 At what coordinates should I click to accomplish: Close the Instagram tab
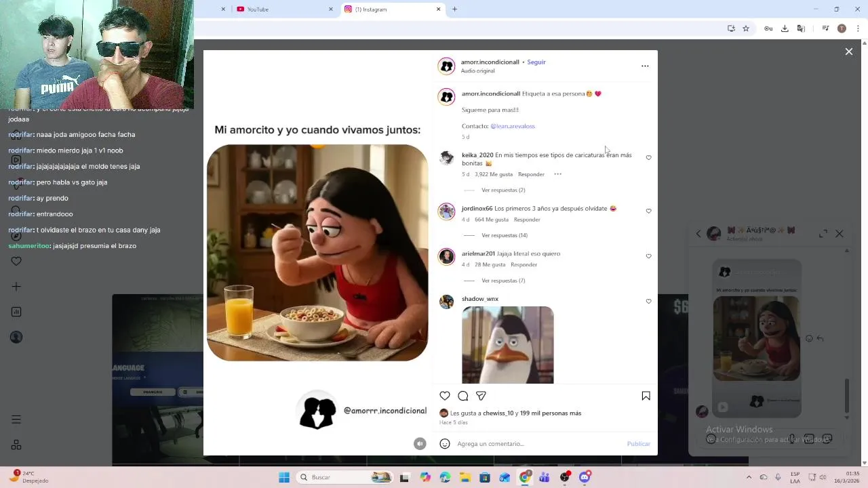(438, 9)
